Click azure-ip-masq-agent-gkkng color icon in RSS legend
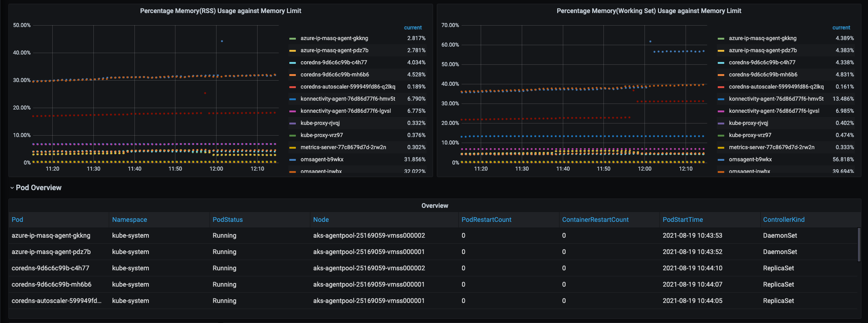The image size is (868, 323). (293, 39)
